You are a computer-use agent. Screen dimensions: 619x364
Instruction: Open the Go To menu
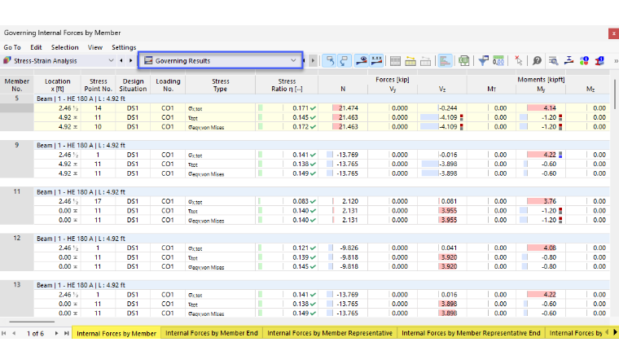click(x=12, y=47)
